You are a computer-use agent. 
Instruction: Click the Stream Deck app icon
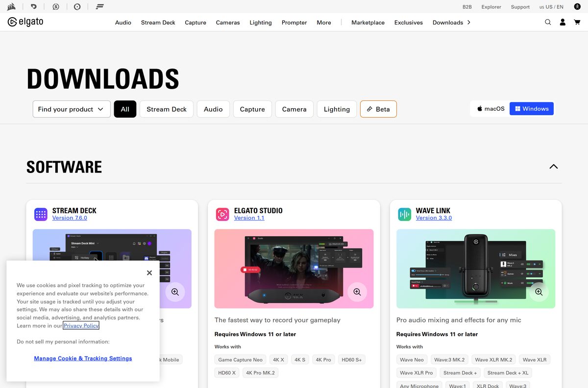[41, 214]
